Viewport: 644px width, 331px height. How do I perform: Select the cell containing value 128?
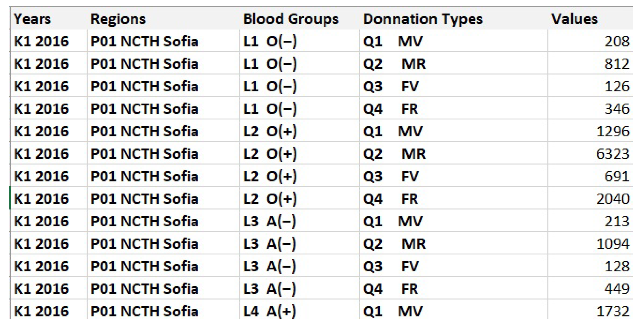pyautogui.click(x=617, y=266)
